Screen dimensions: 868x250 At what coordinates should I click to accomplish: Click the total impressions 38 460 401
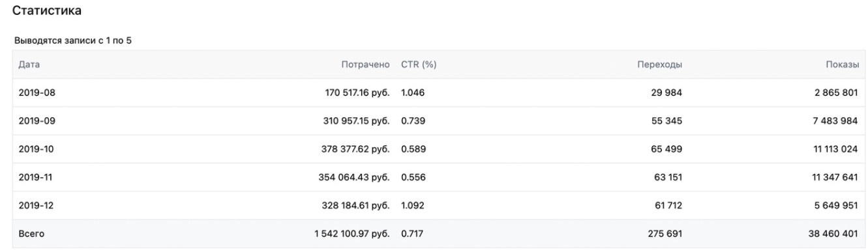[831, 233]
